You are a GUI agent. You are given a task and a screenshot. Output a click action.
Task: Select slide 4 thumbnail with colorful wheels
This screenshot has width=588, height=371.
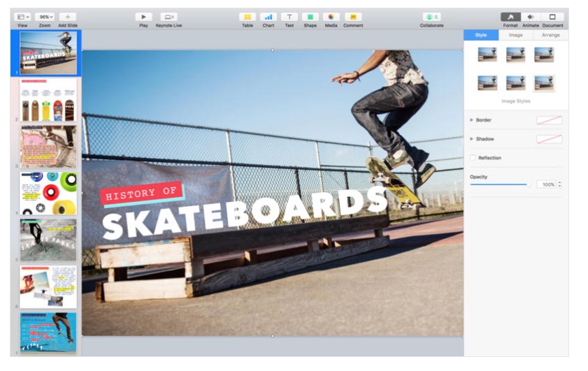coord(48,194)
